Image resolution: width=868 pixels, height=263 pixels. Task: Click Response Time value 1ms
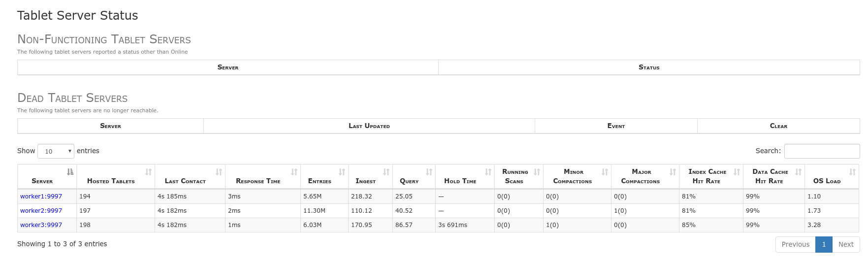[x=234, y=225]
